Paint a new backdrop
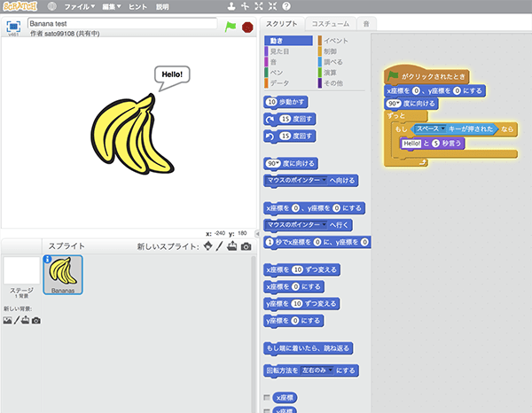 (16, 320)
